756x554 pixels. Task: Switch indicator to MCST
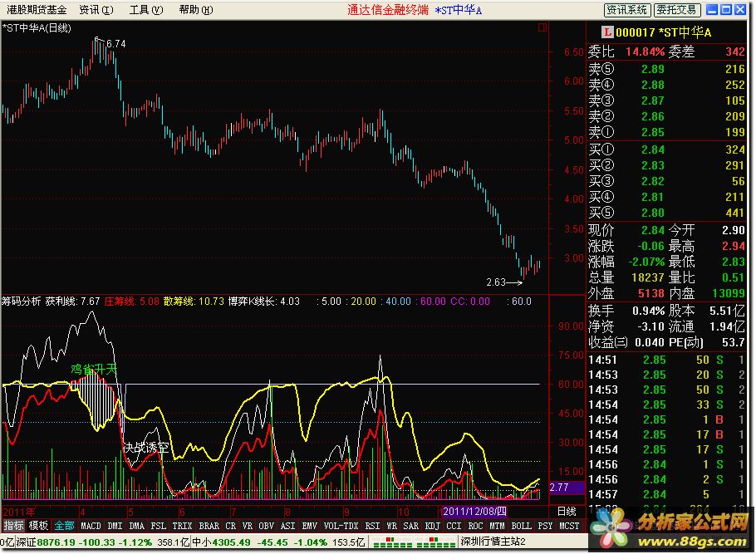click(569, 526)
